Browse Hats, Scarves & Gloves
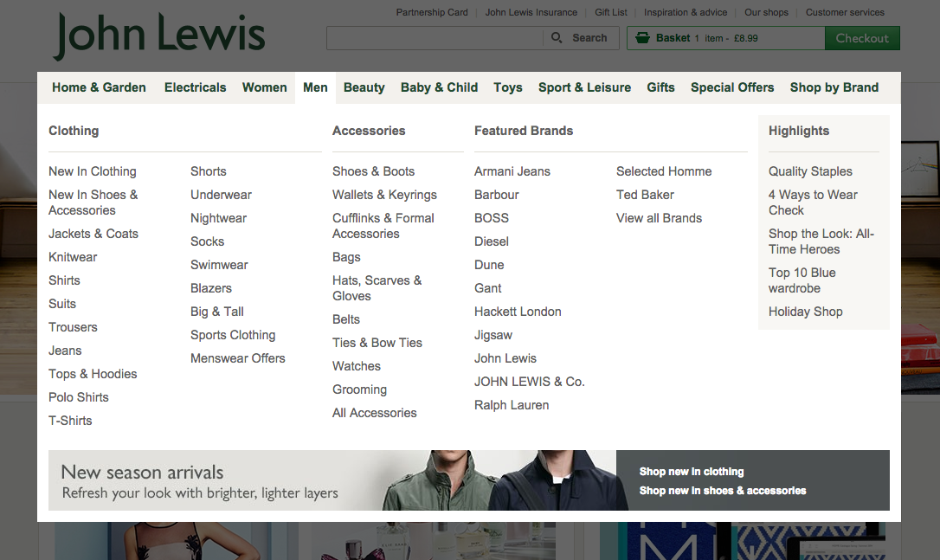The image size is (940, 560). tap(377, 288)
